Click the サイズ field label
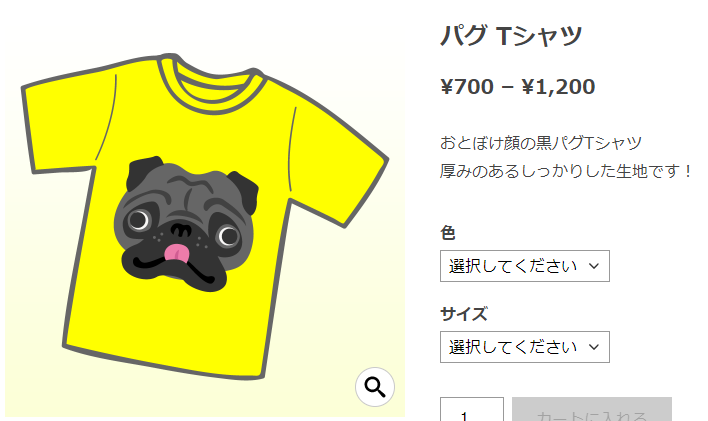 click(x=464, y=314)
